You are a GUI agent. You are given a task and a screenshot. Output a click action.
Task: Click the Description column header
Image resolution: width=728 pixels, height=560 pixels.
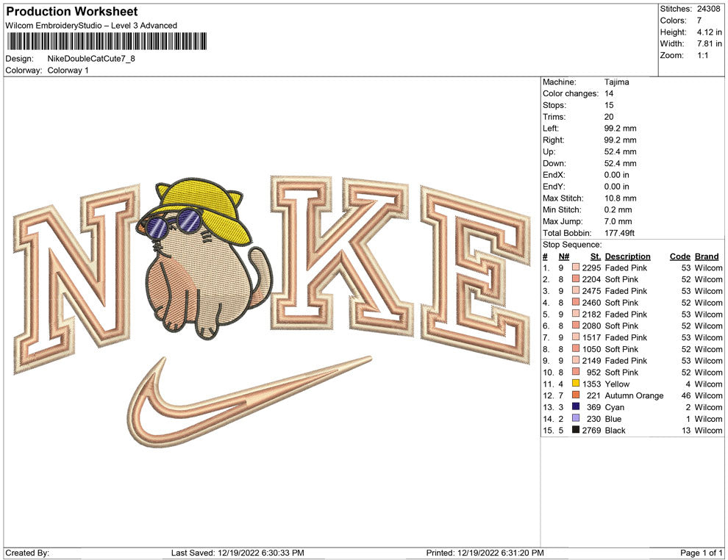(x=628, y=256)
